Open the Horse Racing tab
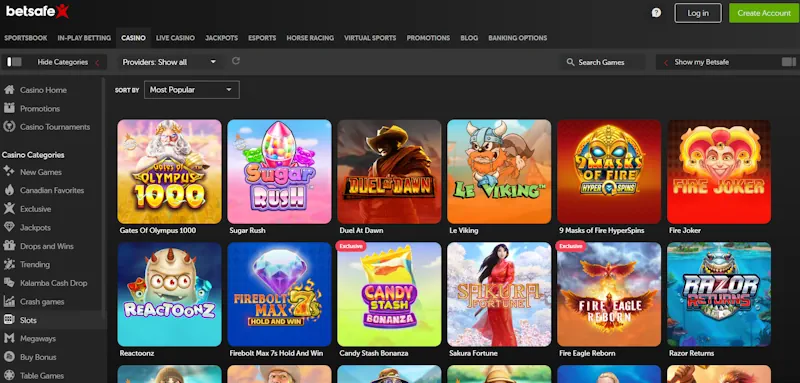The width and height of the screenshot is (800, 383). 310,38
